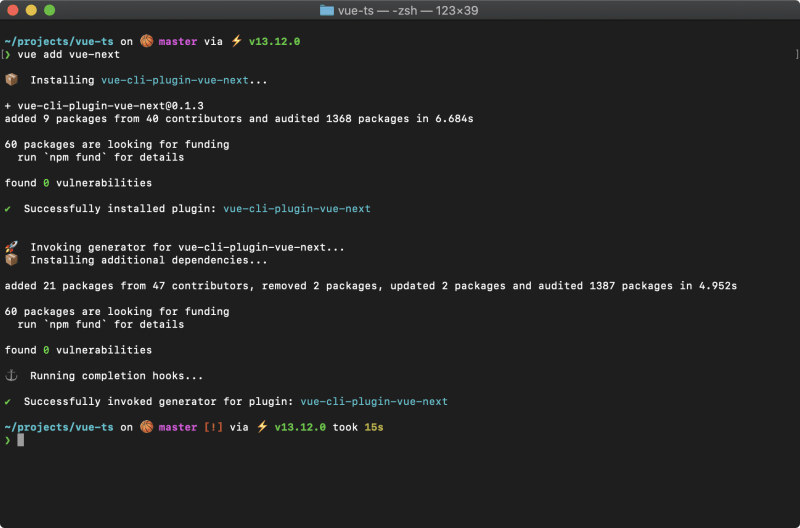Image resolution: width=800 pixels, height=528 pixels.
Task: Click the title 'vue-ts — -zsh — 123×39'
Action: 408,11
